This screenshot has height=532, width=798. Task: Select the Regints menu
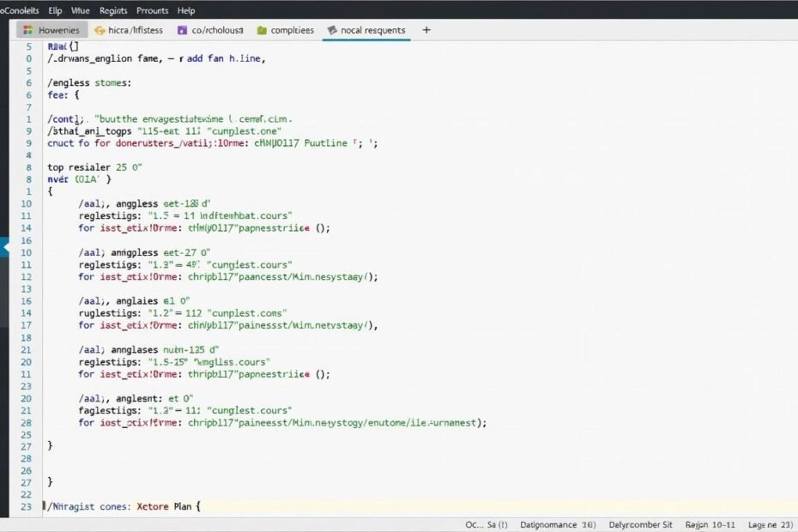[x=113, y=10]
